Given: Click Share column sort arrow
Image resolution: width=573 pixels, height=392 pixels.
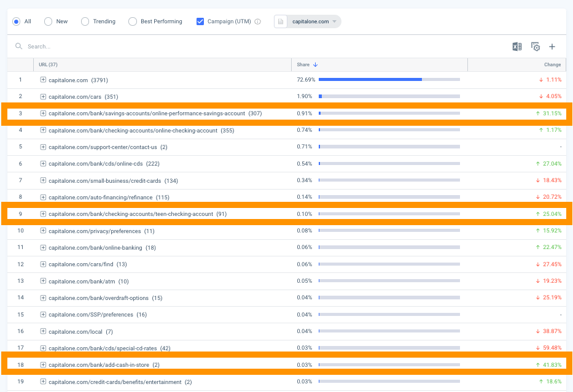Looking at the screenshot, I should click(x=316, y=64).
